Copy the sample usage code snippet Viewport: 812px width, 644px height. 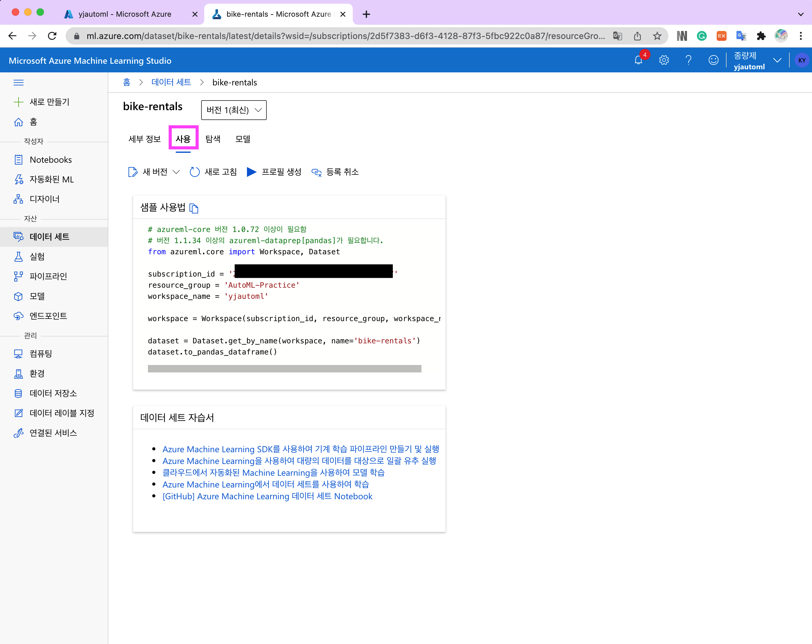[x=194, y=208]
